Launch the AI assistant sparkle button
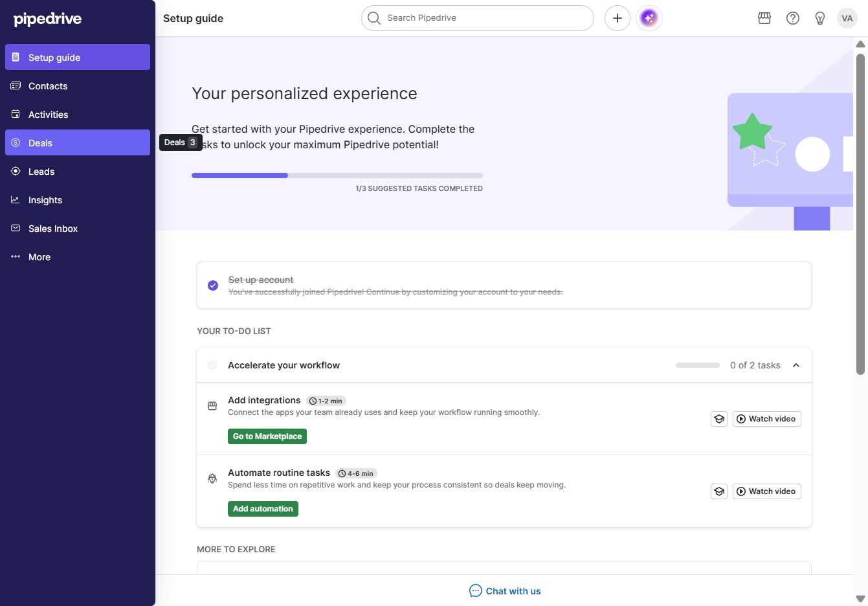Screen dimensions: 868x606 coord(649,18)
